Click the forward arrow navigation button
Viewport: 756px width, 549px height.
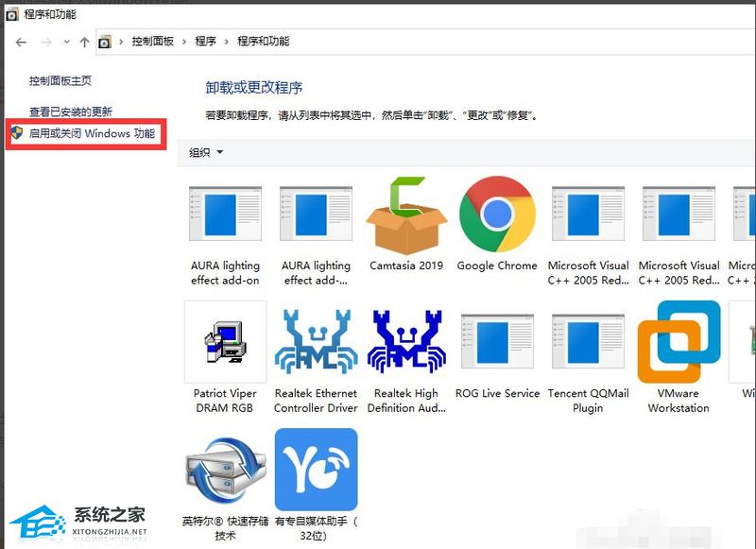click(46, 43)
